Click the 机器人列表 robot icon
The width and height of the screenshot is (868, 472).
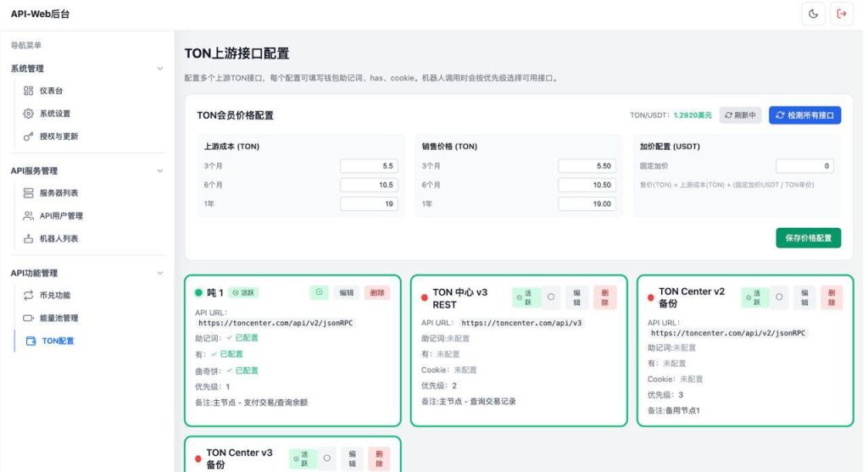(28, 238)
